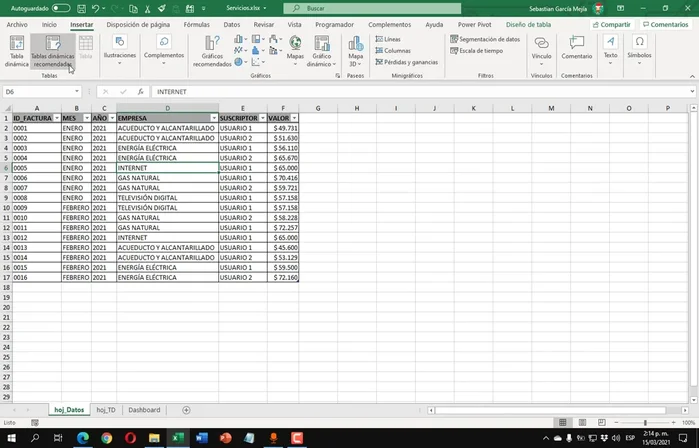Click in the formula bar showing INTERNET

pos(421,91)
